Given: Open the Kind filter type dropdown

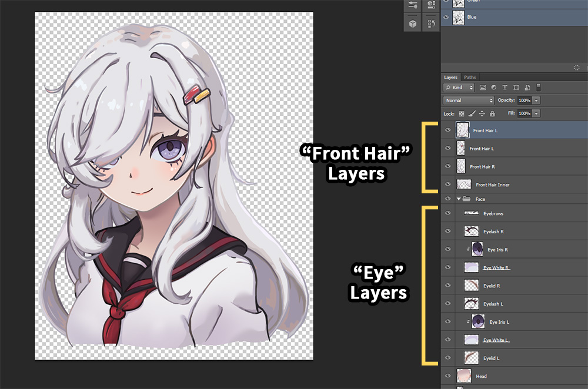Looking at the screenshot, I should tap(459, 88).
